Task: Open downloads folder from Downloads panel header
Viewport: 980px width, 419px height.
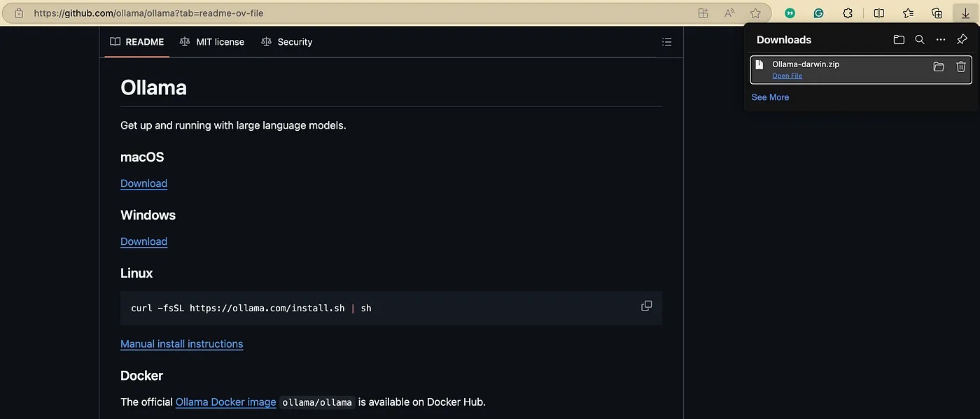Action: (899, 40)
